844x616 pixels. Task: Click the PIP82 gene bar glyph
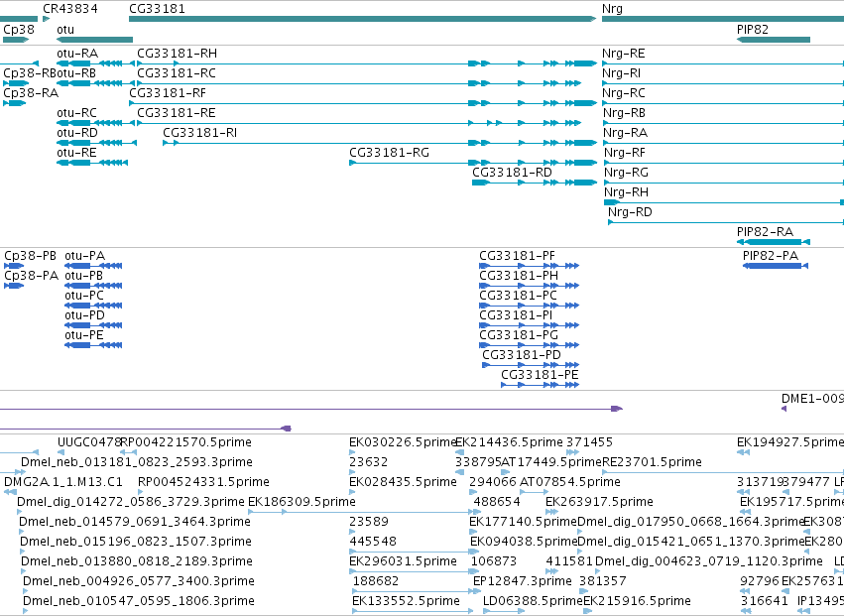tap(773, 40)
